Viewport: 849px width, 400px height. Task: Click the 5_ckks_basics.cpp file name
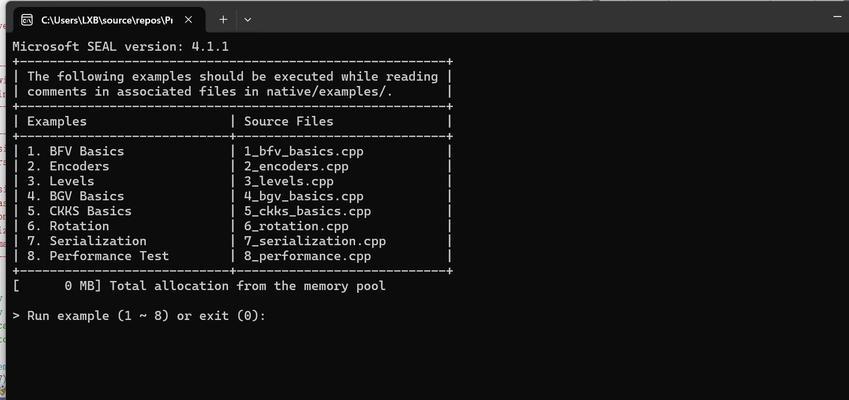(308, 211)
